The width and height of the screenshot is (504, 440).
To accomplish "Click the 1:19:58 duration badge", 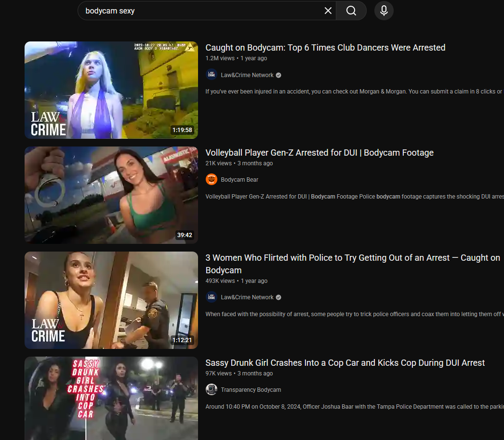I will (182, 130).
